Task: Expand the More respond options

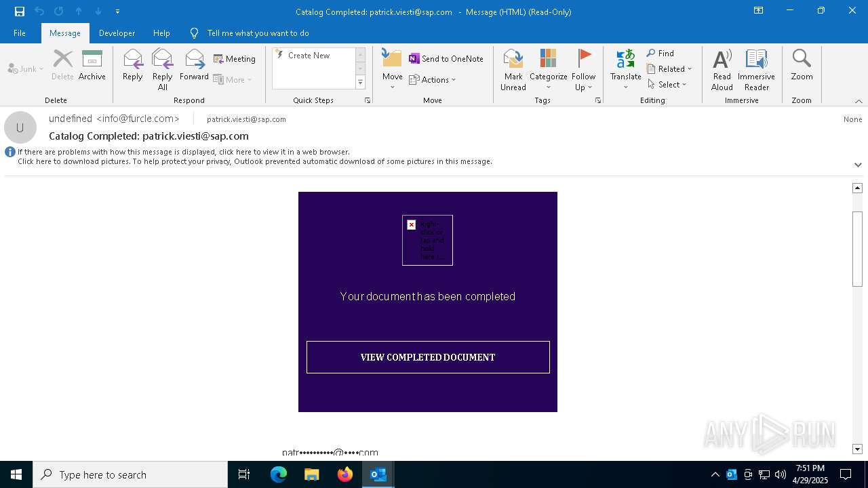Action: (x=233, y=79)
